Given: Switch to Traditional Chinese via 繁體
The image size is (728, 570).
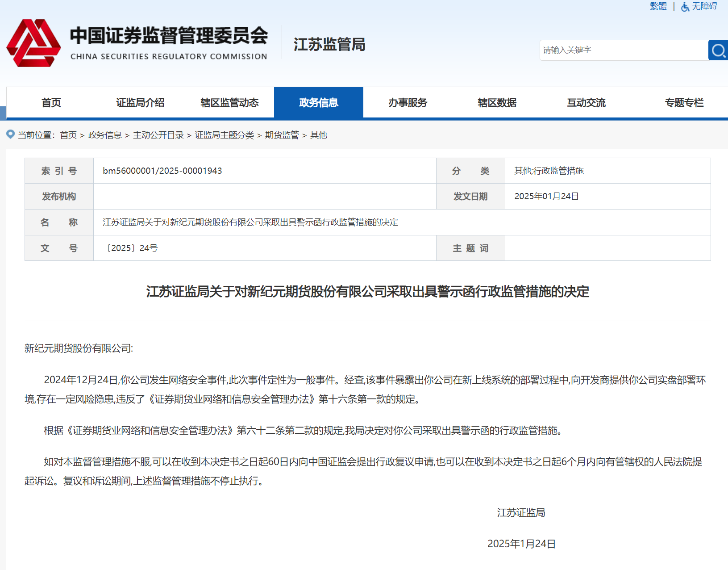Looking at the screenshot, I should tap(658, 6).
